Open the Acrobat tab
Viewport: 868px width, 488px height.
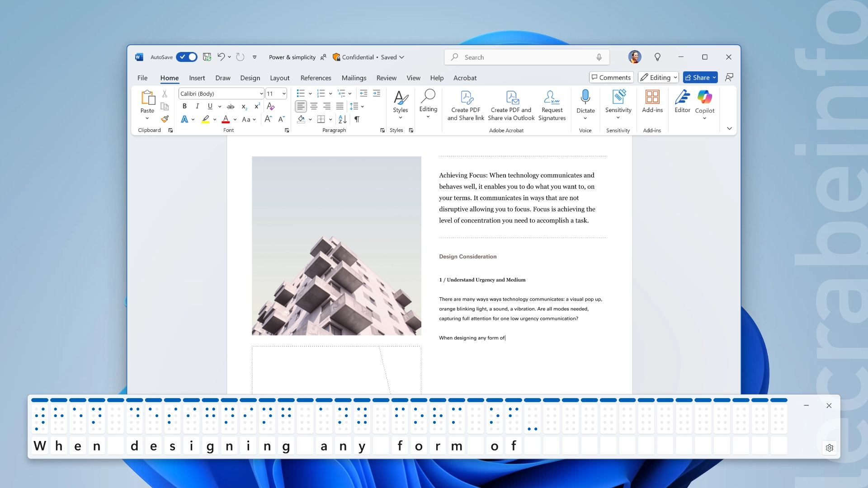[x=465, y=78]
